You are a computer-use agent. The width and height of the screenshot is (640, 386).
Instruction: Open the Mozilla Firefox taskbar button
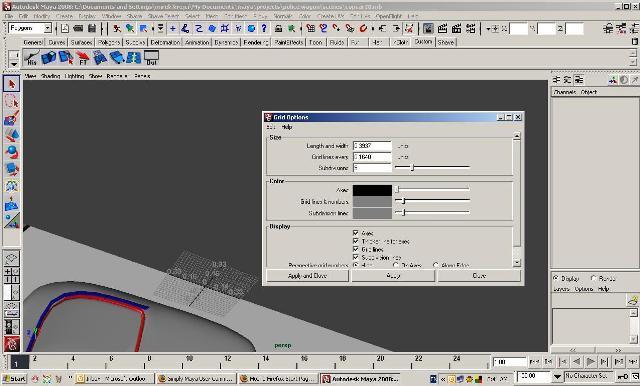point(278,379)
